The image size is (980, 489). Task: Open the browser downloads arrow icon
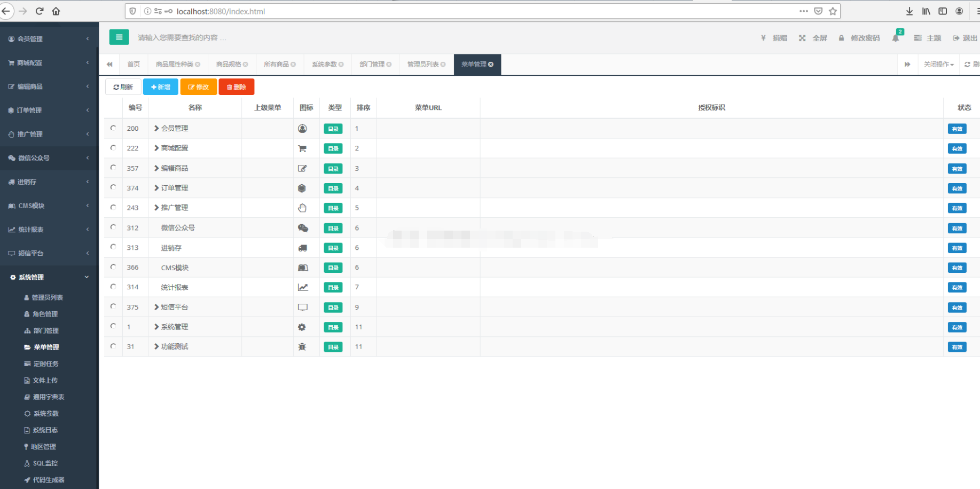tap(910, 11)
